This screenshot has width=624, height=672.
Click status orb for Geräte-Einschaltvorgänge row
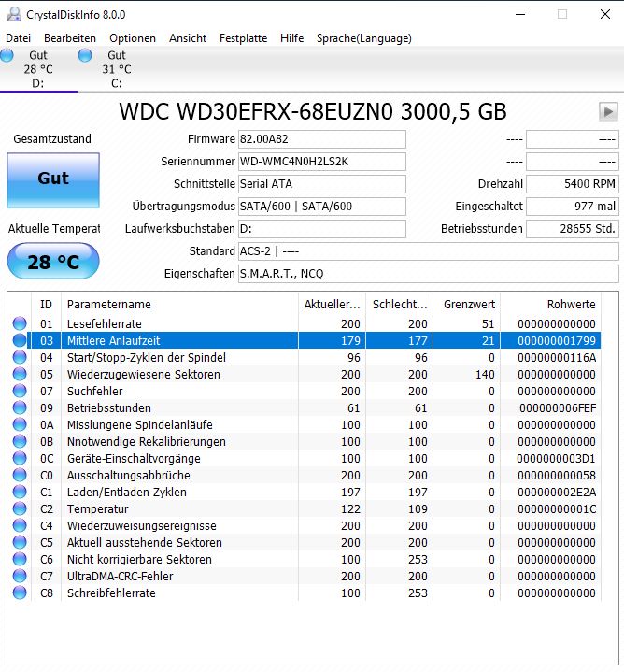coord(20,458)
